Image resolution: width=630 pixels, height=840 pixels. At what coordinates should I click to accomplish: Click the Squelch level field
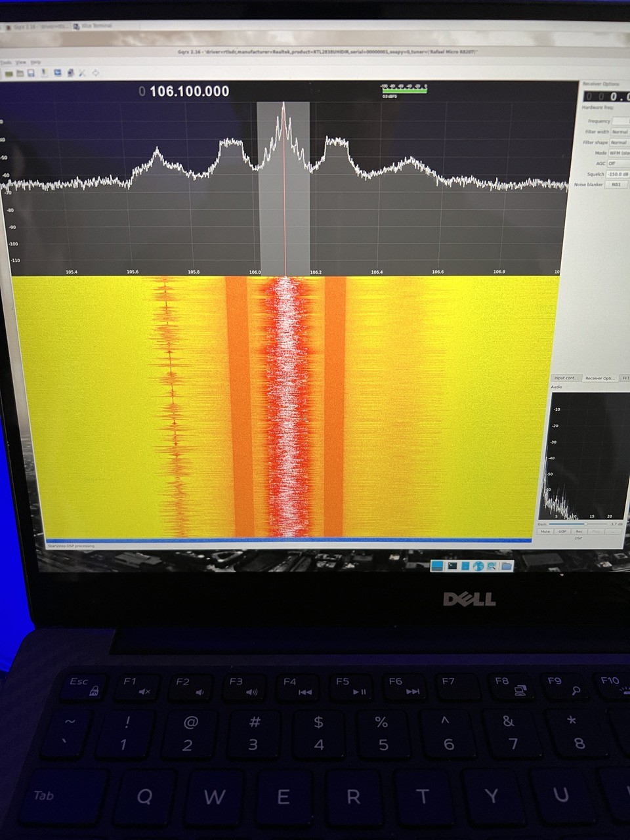(x=618, y=174)
